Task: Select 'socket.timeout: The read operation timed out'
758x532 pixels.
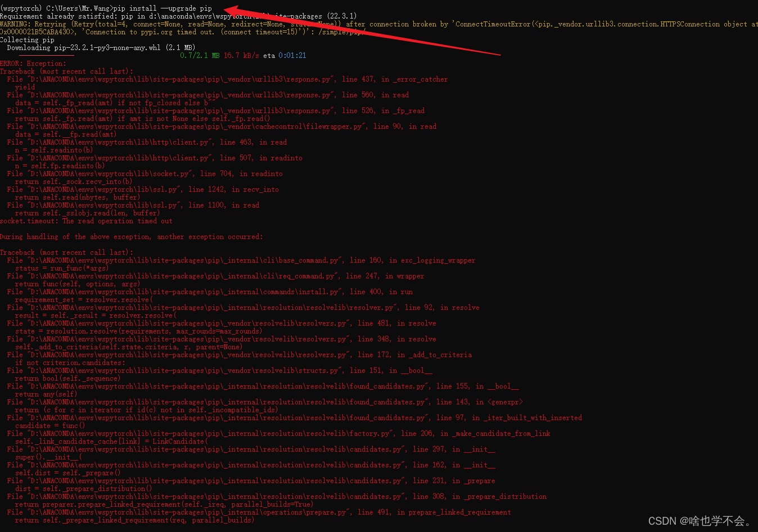Action: 86,221
